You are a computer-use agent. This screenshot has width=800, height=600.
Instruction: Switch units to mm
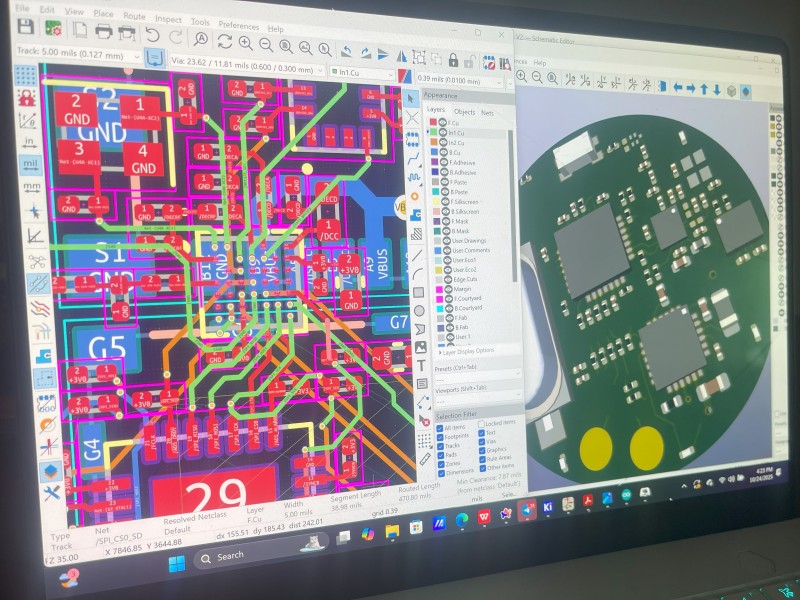pos(32,188)
